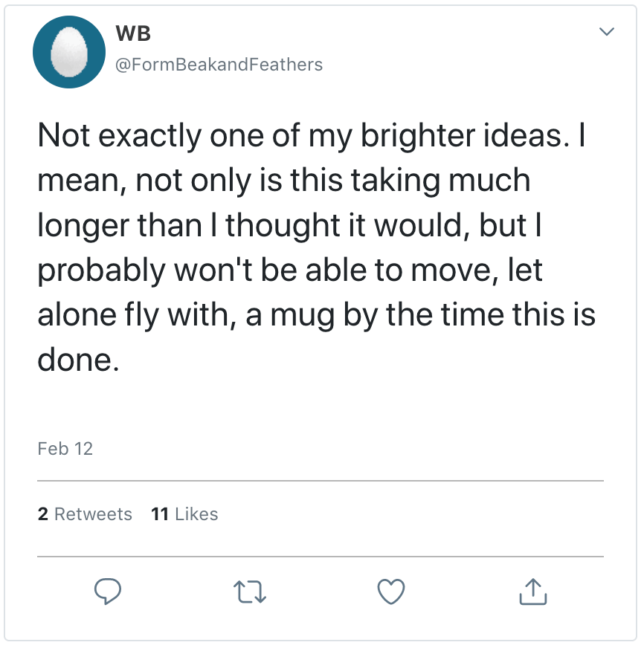Image resolution: width=644 pixels, height=648 pixels.
Task: Open the Feb 12 timestamp
Action: 65,449
